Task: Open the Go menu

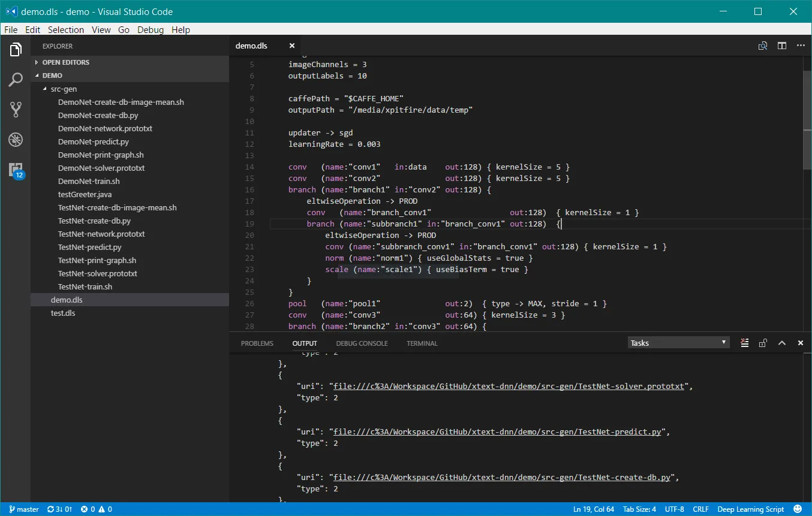Action: click(x=124, y=29)
